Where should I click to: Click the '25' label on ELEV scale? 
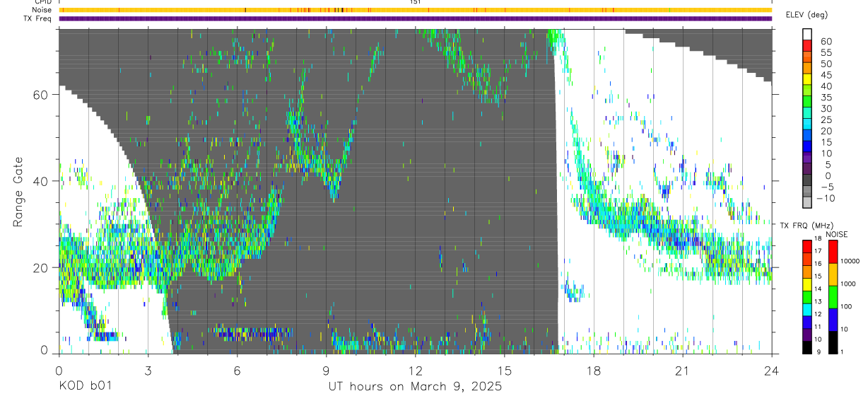pyautogui.click(x=825, y=120)
